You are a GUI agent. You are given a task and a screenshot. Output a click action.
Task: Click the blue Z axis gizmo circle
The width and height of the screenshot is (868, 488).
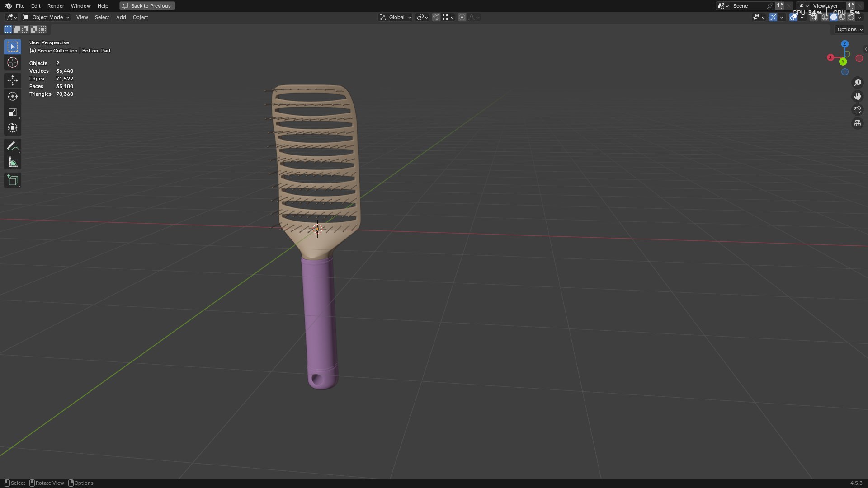pyautogui.click(x=844, y=44)
